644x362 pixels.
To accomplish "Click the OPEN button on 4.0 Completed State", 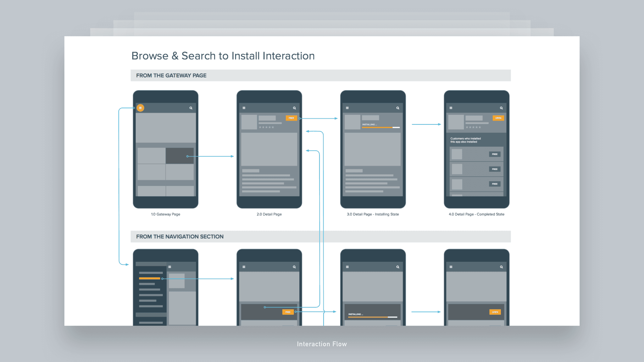I will coord(498,118).
